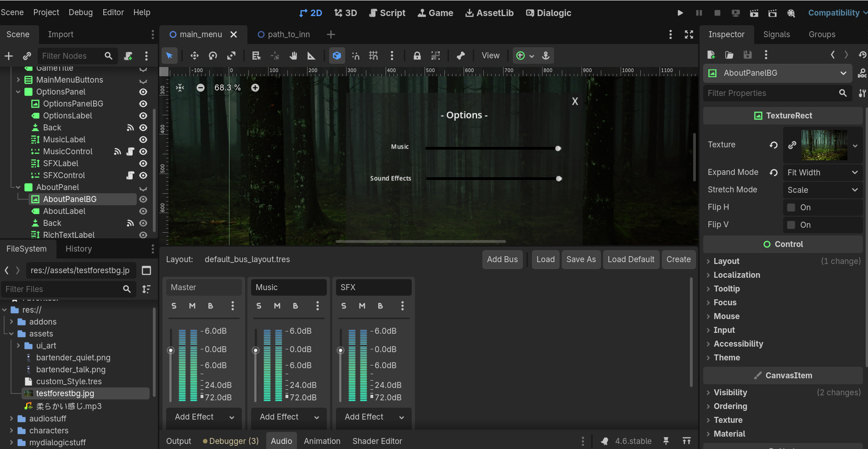Select the Rotate Mode tool
This screenshot has width=868, height=449.
tap(213, 56)
